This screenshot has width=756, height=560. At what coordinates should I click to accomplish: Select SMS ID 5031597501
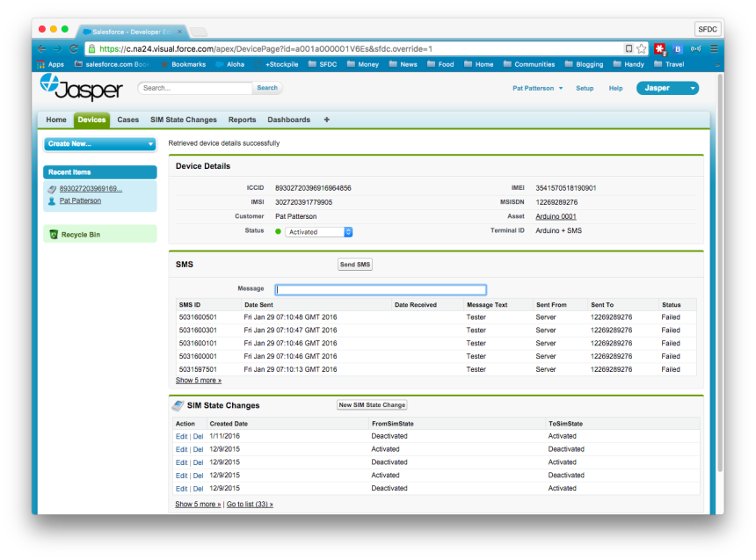[198, 369]
